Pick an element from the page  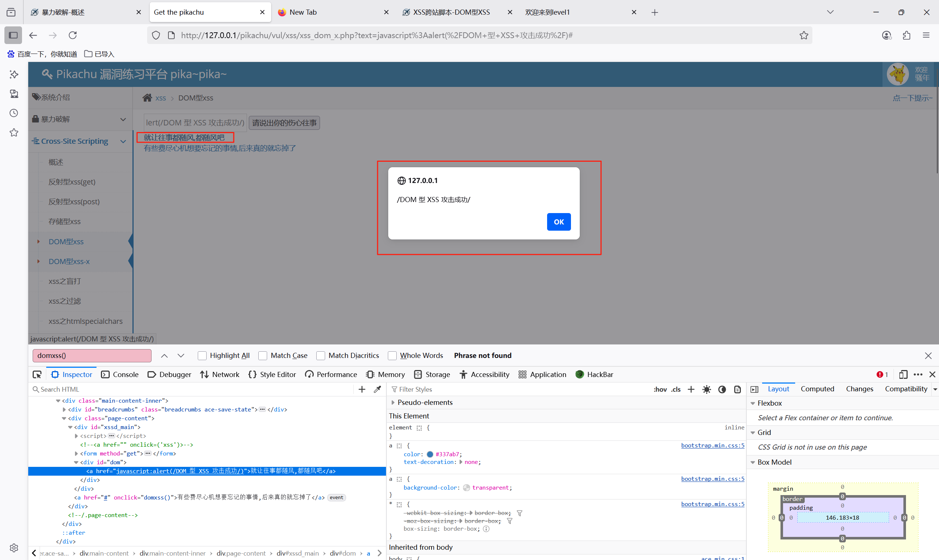[x=37, y=374]
